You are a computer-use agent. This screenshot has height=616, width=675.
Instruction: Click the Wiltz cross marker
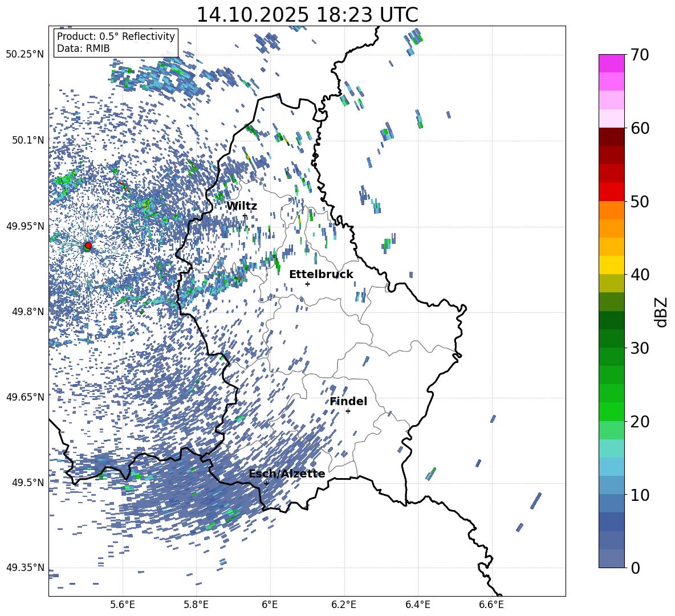(x=245, y=216)
